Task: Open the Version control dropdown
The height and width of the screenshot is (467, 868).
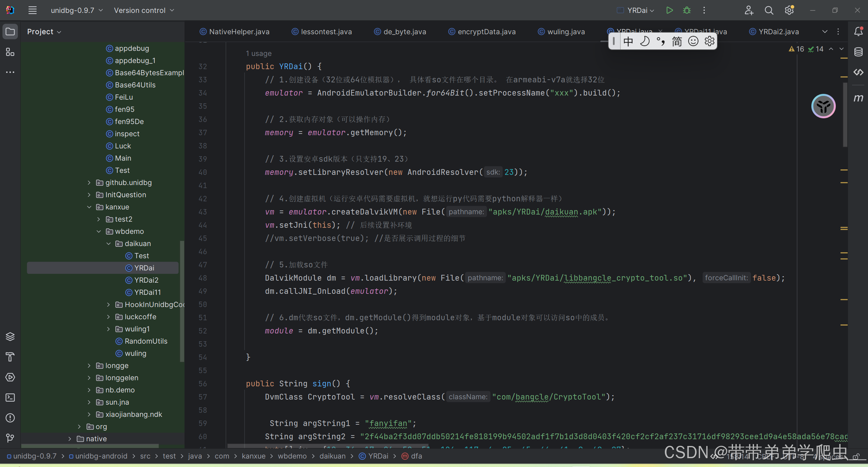Action: pyautogui.click(x=144, y=10)
